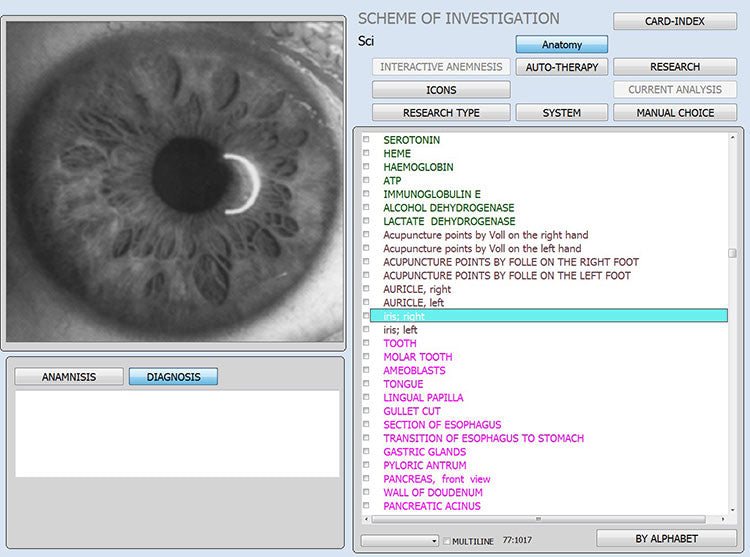Screen dimensions: 750x557
Task: Open the CARD-INDEX window
Action: pos(674,21)
